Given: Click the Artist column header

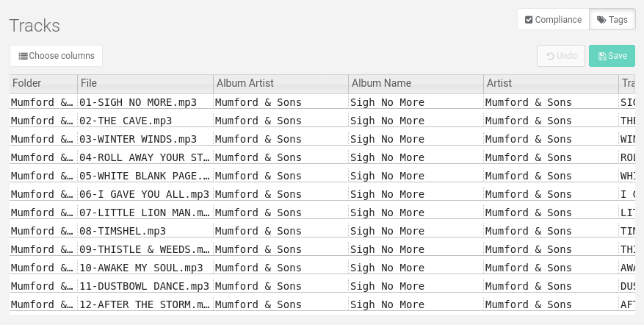Looking at the screenshot, I should pyautogui.click(x=551, y=84).
